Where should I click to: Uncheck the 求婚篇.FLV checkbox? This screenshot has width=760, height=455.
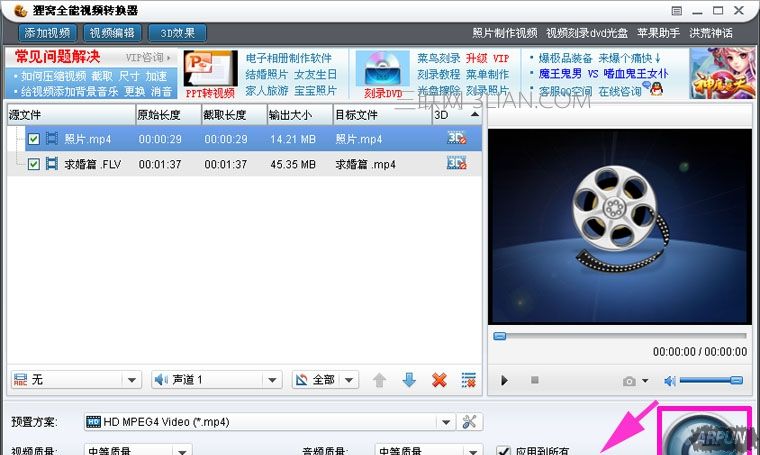click(33, 164)
